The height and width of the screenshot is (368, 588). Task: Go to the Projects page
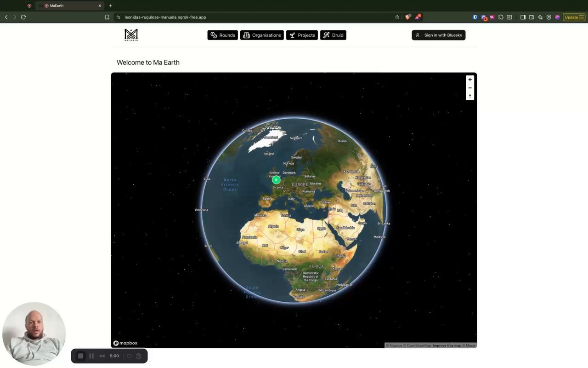point(302,35)
